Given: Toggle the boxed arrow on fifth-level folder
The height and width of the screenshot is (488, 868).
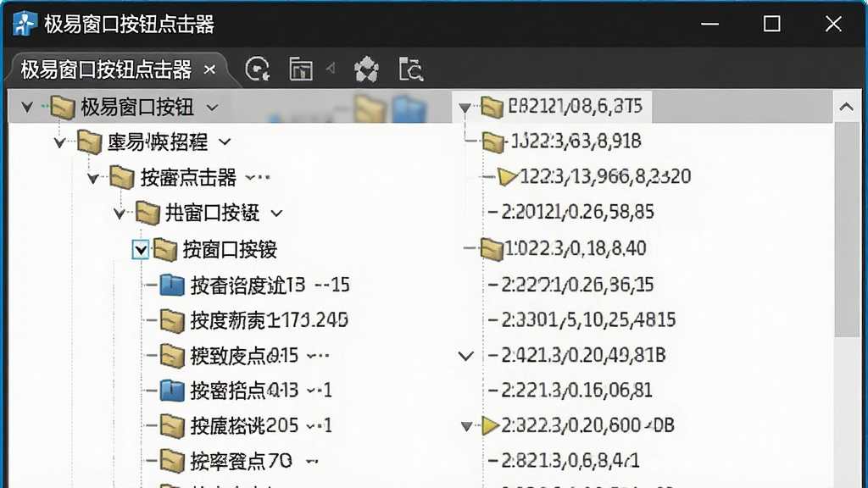Looking at the screenshot, I should click(x=140, y=250).
